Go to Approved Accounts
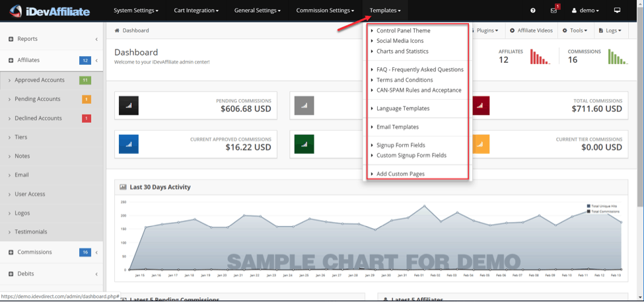This screenshot has height=302, width=644. pyautogui.click(x=40, y=80)
